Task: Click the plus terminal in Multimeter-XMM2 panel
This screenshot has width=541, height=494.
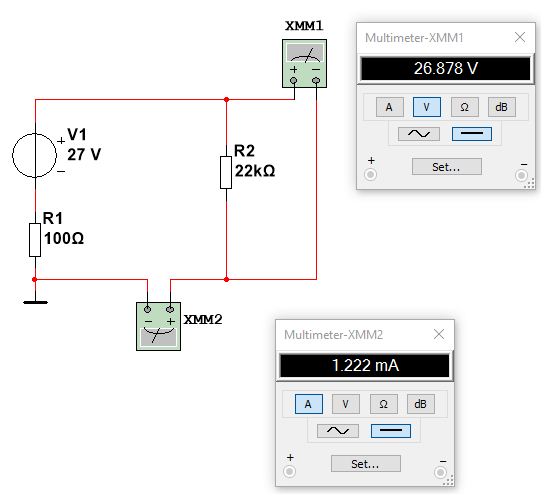Action: pyautogui.click(x=289, y=472)
